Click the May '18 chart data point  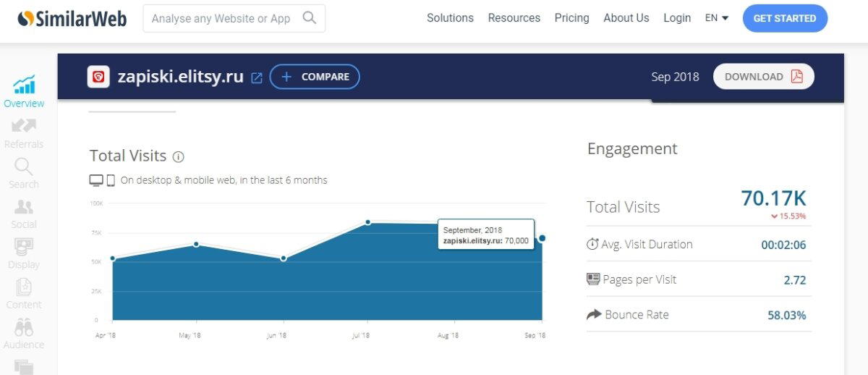click(x=196, y=245)
